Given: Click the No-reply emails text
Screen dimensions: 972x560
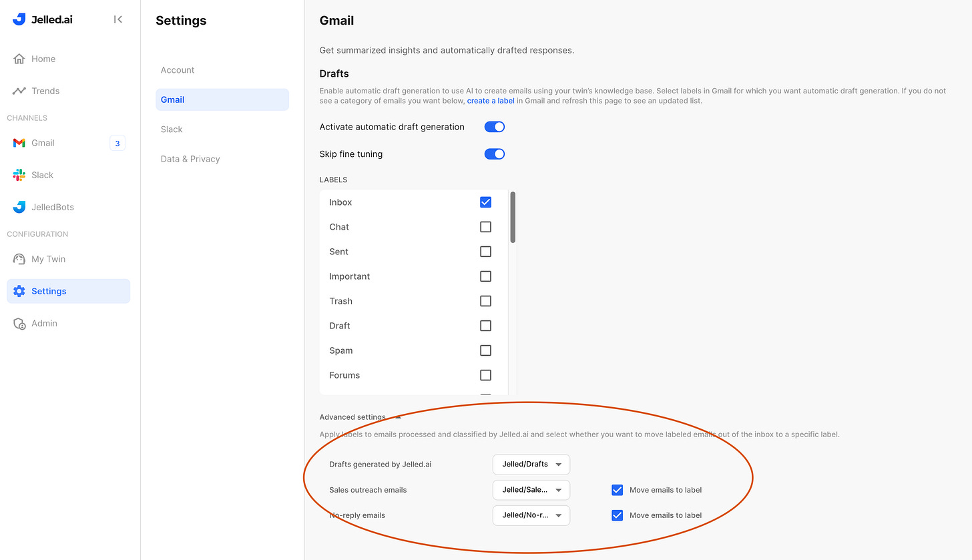Looking at the screenshot, I should click(357, 515).
